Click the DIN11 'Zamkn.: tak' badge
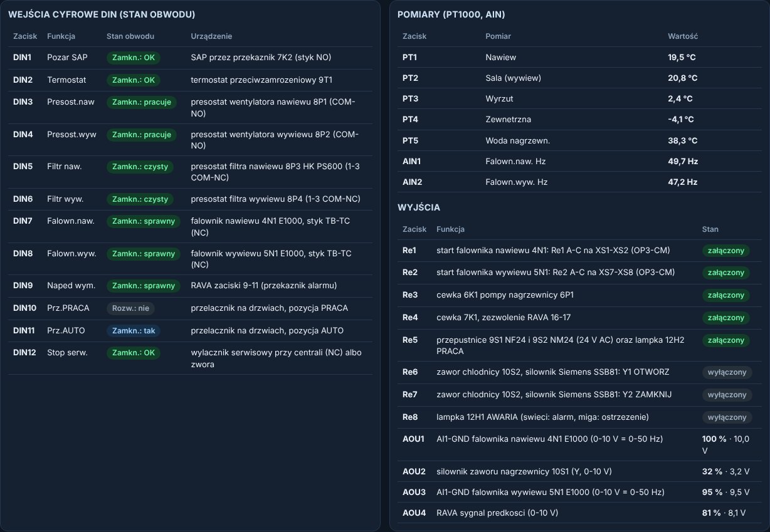The width and height of the screenshot is (770, 532). [x=134, y=331]
